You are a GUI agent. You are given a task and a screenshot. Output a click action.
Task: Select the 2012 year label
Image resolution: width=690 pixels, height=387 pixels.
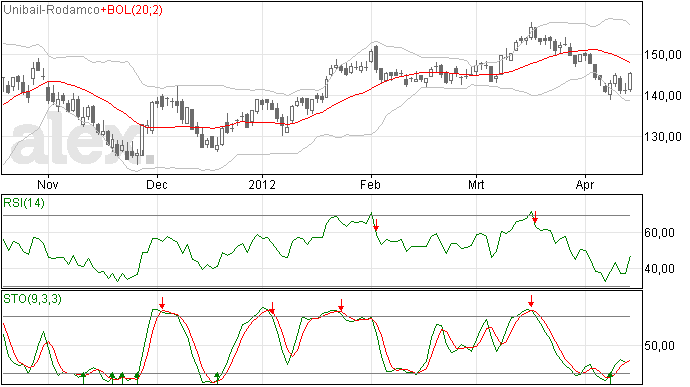point(262,184)
